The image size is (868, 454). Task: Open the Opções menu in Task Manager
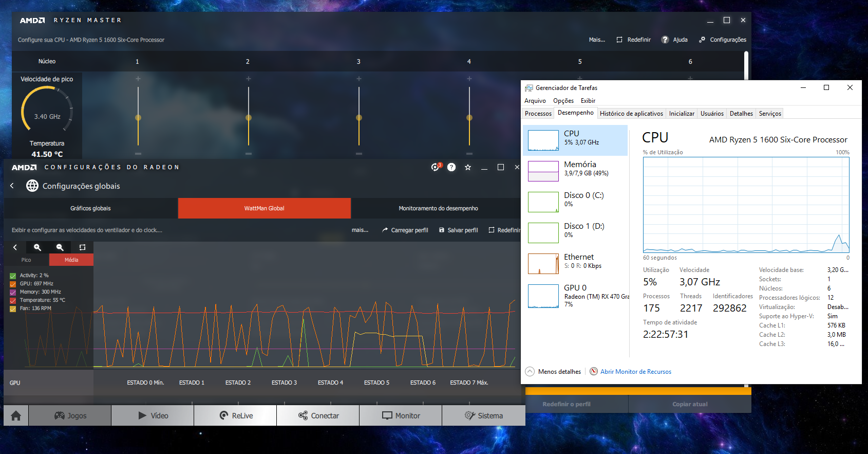click(563, 101)
